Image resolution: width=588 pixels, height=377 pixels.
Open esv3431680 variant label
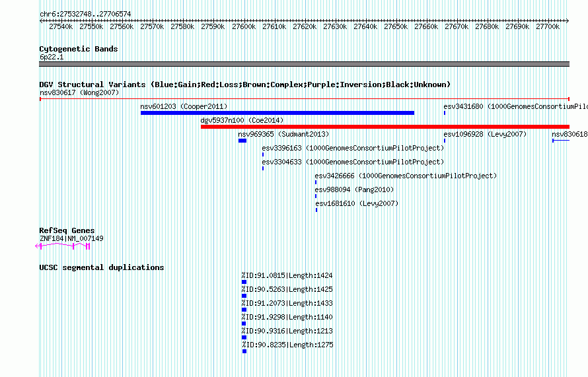tap(515, 106)
